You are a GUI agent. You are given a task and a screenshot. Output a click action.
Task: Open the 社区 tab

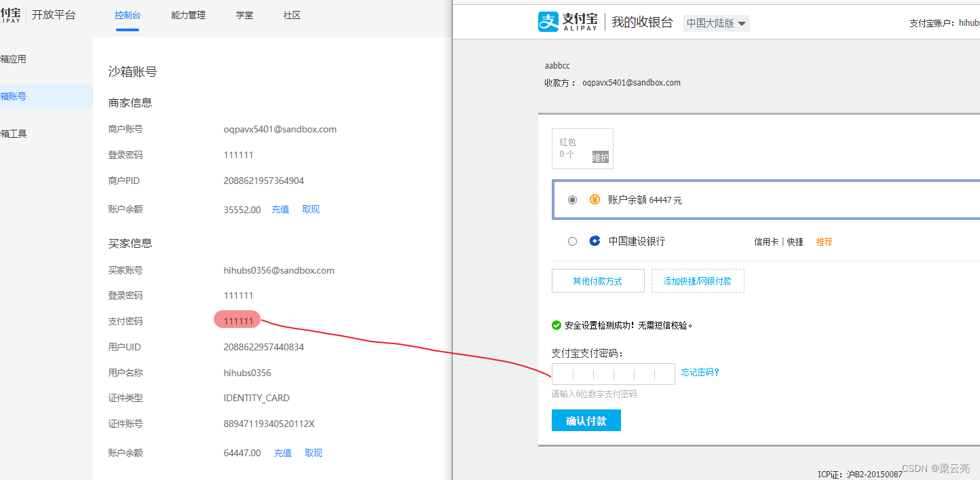292,15
